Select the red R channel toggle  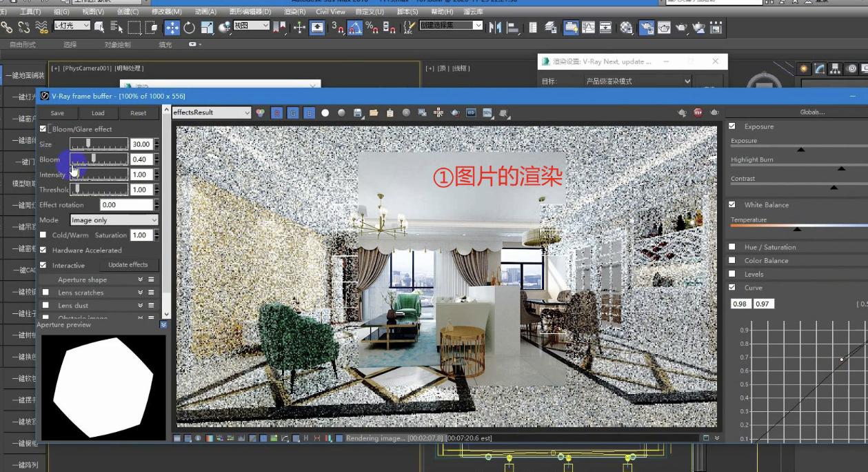(x=276, y=113)
